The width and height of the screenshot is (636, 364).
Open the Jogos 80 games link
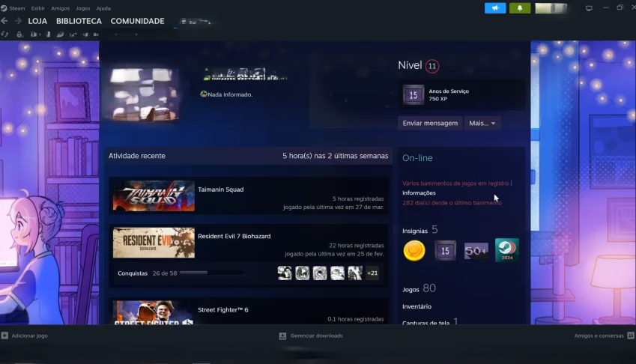[419, 288]
